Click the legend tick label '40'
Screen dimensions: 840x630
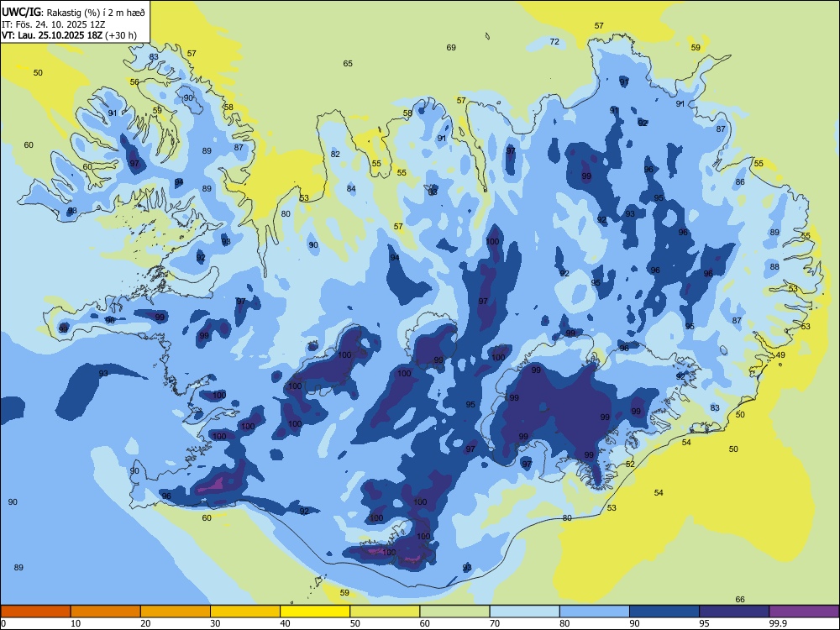286,623
